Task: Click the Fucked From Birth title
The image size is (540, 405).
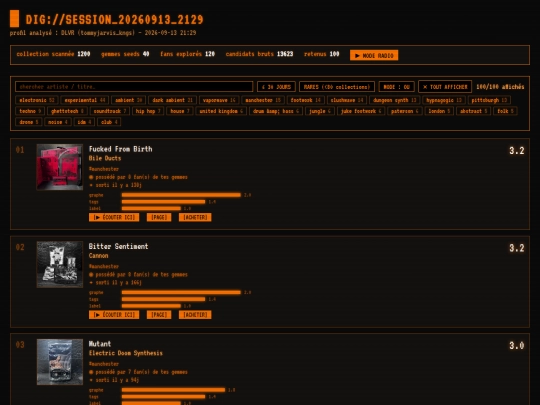Action: coord(121,149)
